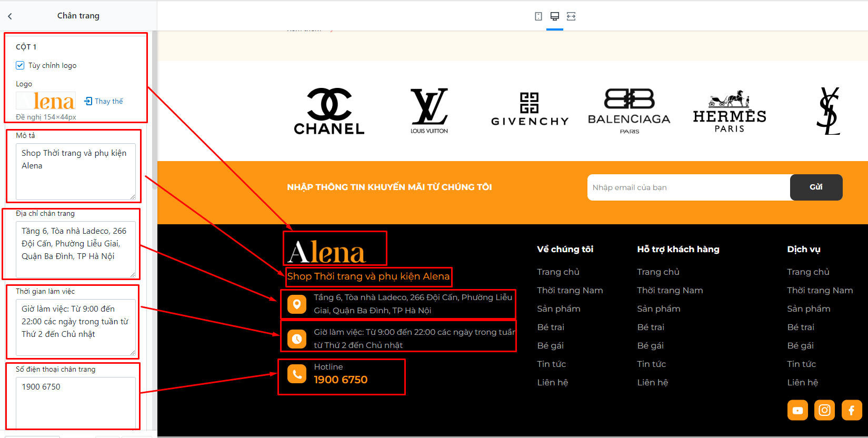Click the footer address text Tầng 6
The width and height of the screenshot is (868, 438).
point(413,304)
